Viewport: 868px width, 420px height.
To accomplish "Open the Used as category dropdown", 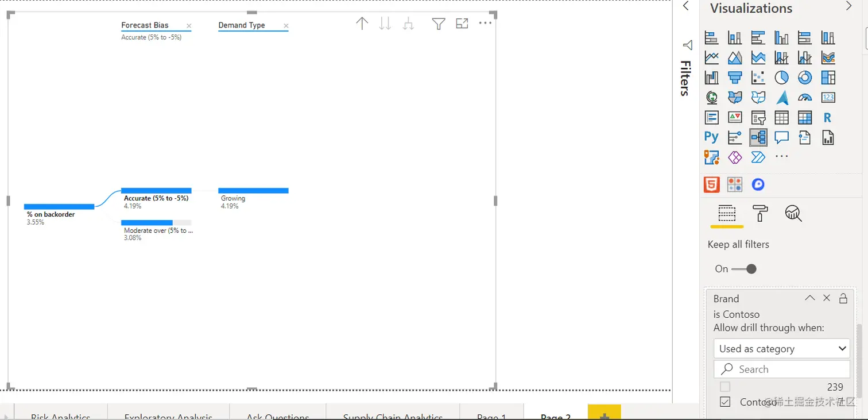I will (782, 349).
